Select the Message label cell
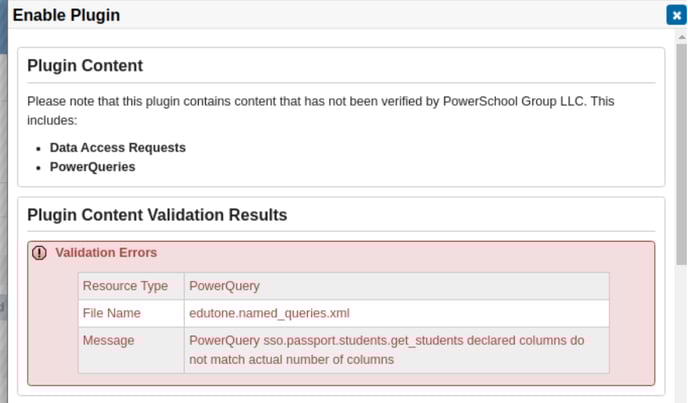 109,341
